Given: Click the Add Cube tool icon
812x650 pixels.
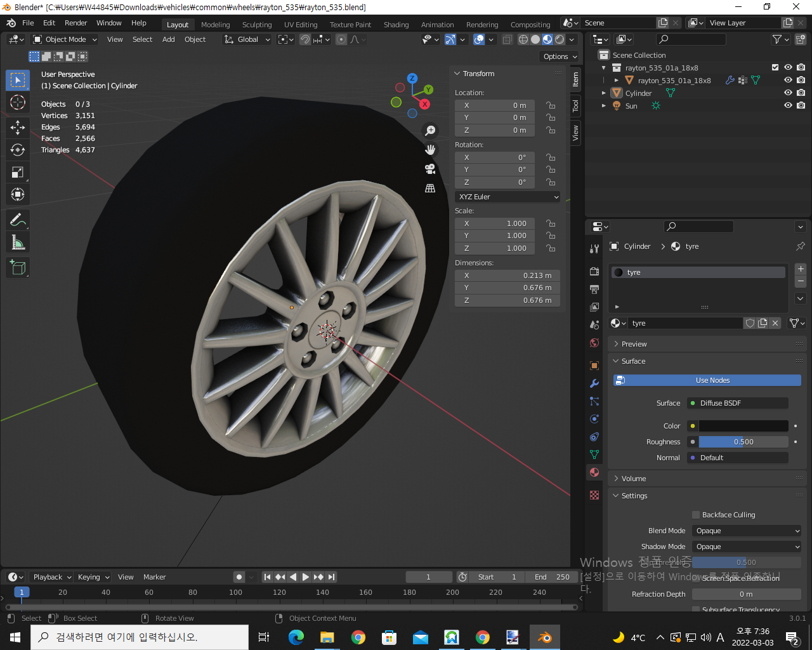Looking at the screenshot, I should point(18,267).
